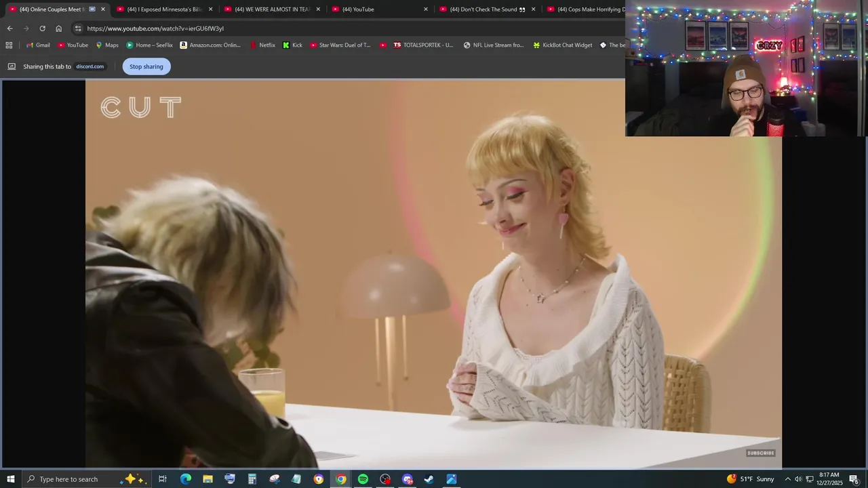This screenshot has width=868, height=488.
Task: Open Calculator from the taskbar
Action: pos(252,479)
